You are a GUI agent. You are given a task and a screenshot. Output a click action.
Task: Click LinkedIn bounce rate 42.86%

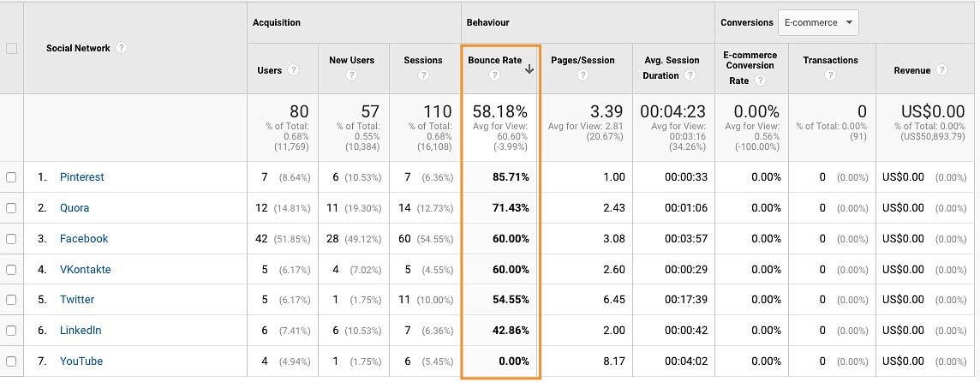coord(511,330)
